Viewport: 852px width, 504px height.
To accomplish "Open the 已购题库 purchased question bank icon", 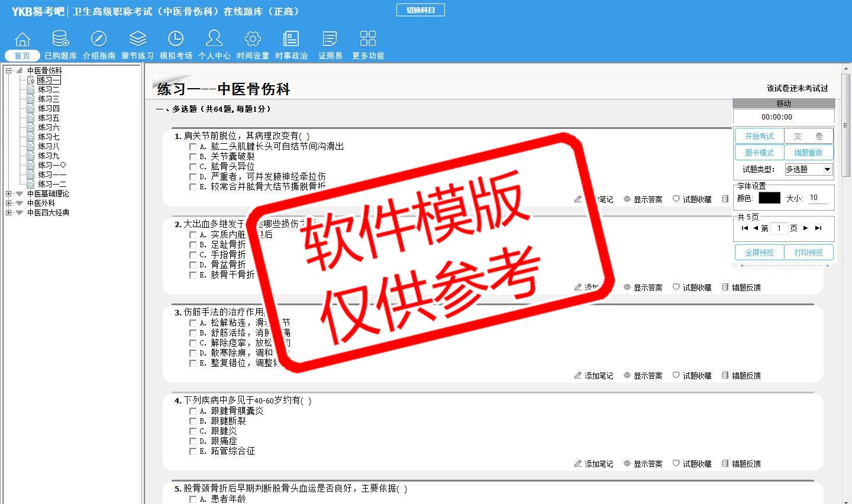I will 60,39.
